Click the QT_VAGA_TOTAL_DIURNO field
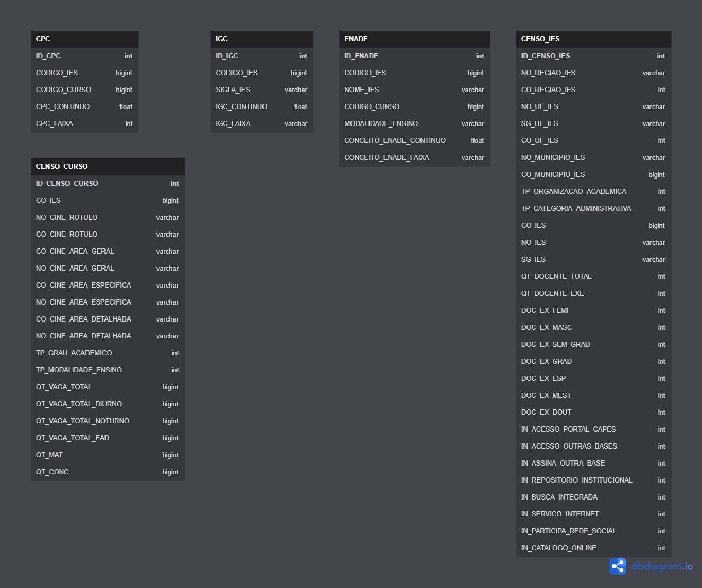Screen dimensions: 702x588 click(x=108, y=404)
